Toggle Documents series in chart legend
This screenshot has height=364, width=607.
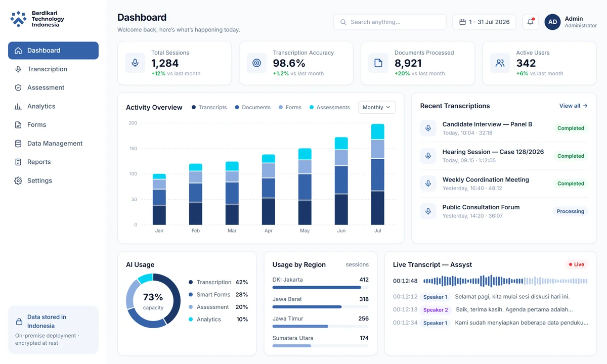252,107
